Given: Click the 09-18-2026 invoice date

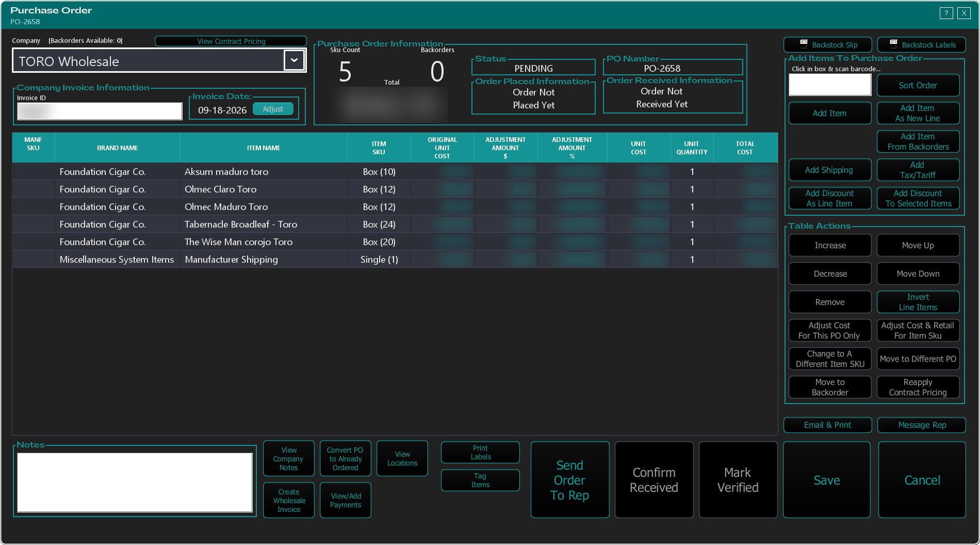Looking at the screenshot, I should click(222, 110).
